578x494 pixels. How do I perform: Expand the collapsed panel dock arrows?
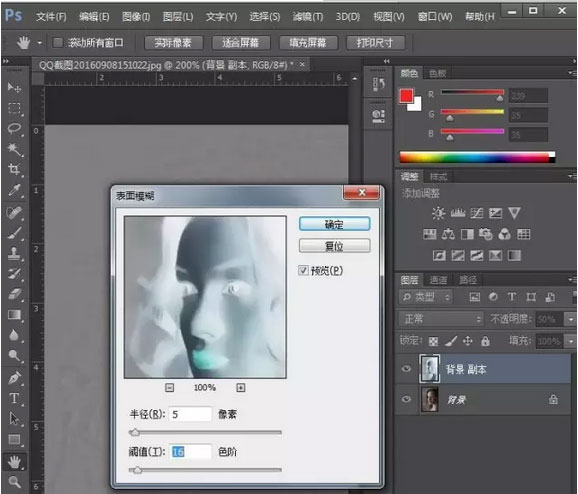[x=386, y=61]
